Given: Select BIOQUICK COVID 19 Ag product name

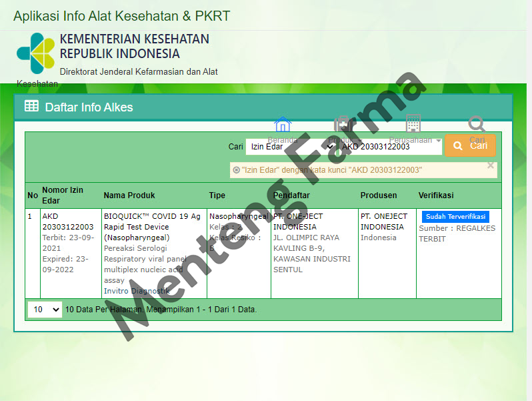Looking at the screenshot, I should coord(153,227).
